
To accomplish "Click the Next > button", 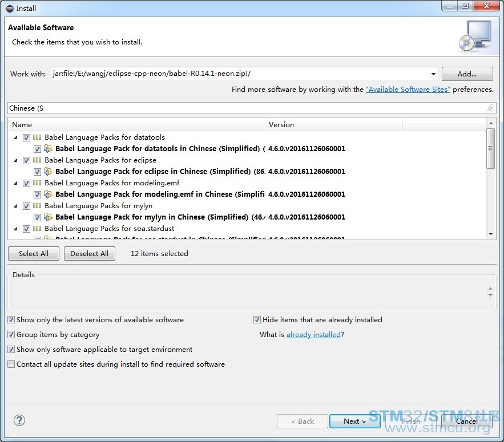I will click(x=354, y=421).
